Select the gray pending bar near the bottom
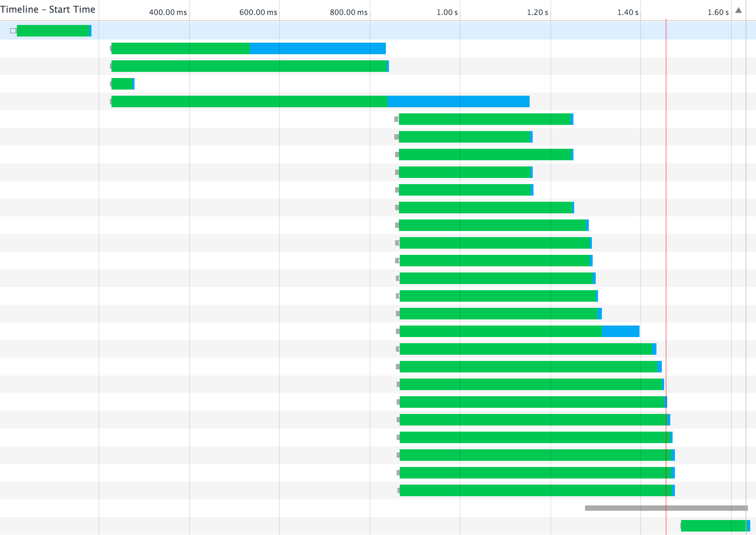This screenshot has height=535, width=756. (666, 508)
